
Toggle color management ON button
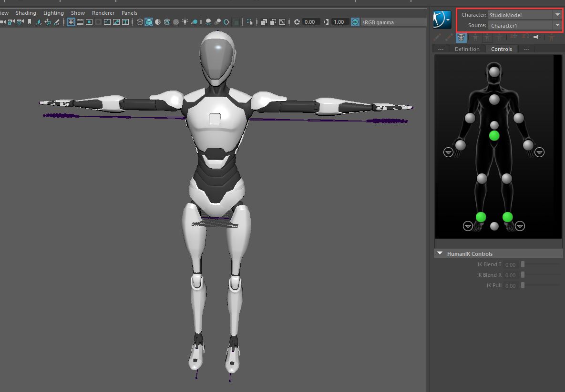[x=355, y=22]
